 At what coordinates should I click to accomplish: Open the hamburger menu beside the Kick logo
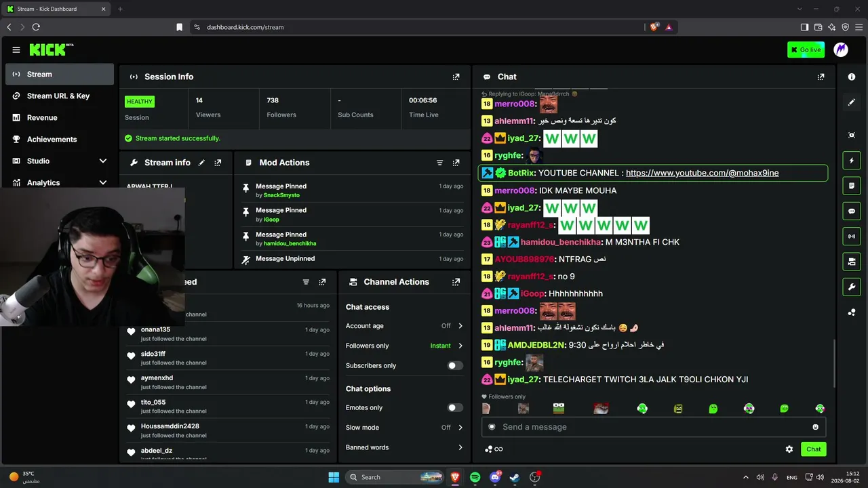pos(16,49)
